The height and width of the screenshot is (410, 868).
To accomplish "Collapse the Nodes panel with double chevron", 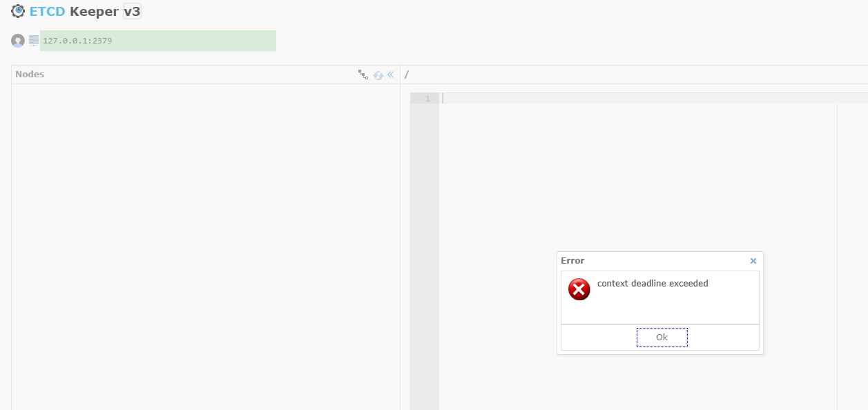I will (390, 75).
